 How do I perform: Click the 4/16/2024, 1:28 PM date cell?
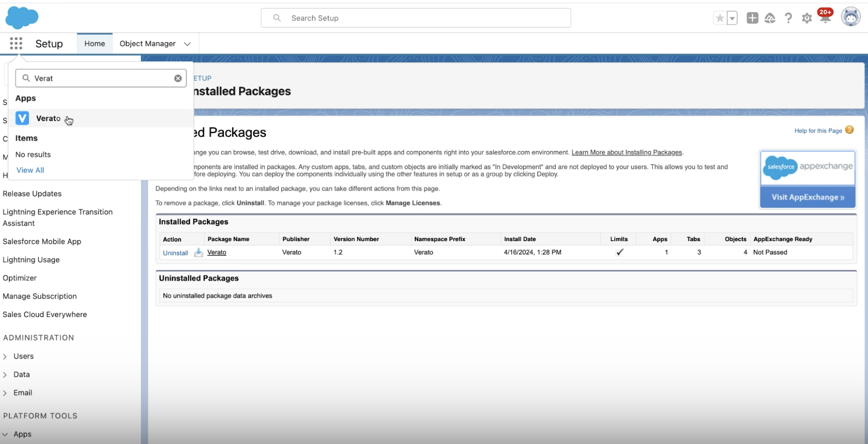[532, 252]
